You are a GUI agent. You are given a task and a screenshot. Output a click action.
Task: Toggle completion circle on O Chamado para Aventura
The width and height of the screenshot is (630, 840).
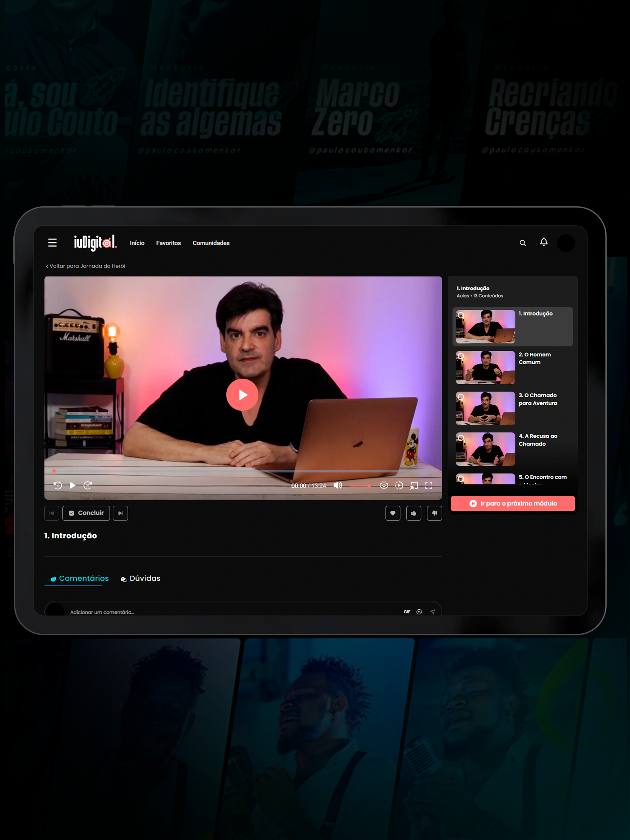[461, 397]
